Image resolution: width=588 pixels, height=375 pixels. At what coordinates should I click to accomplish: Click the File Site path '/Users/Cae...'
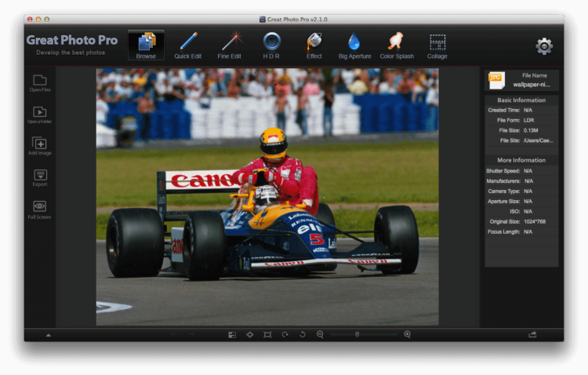pos(538,140)
